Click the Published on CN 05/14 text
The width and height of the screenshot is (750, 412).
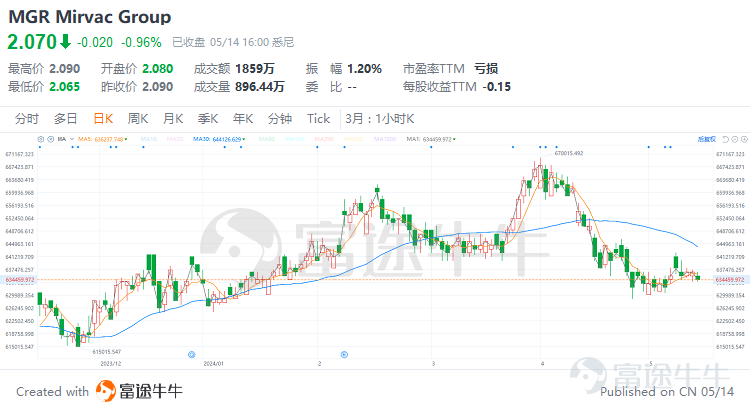[667, 392]
